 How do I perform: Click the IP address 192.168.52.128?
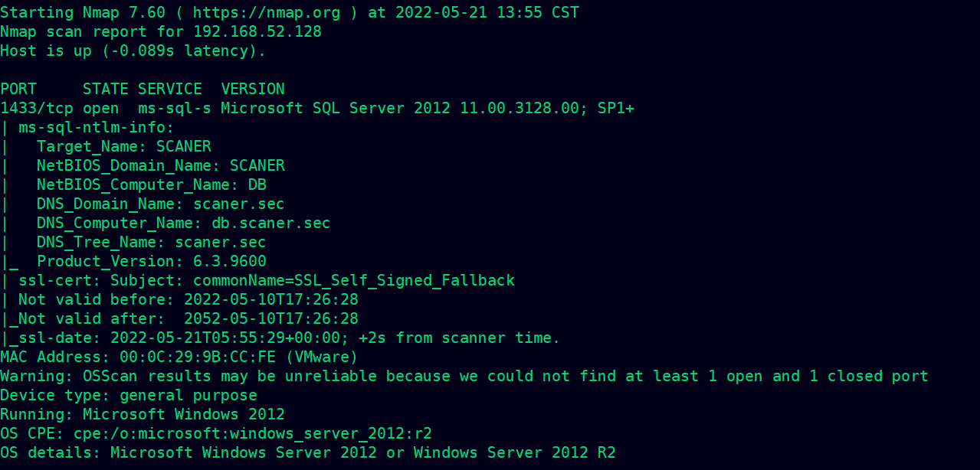(x=257, y=32)
